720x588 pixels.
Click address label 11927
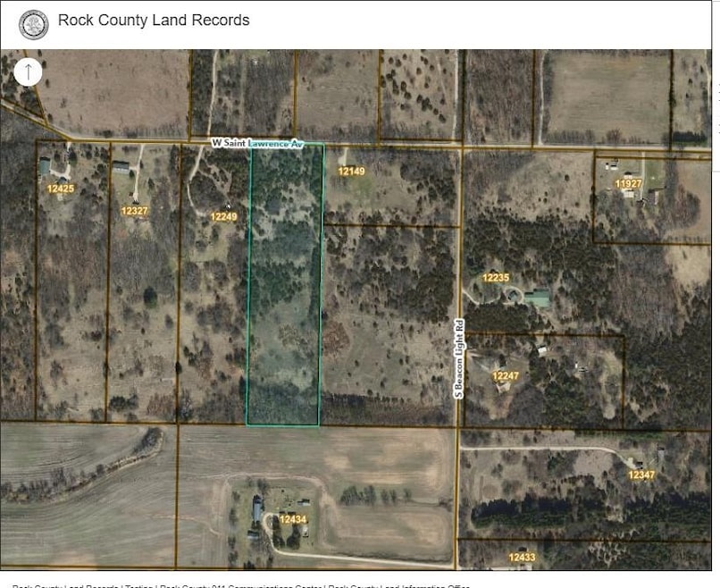point(629,183)
